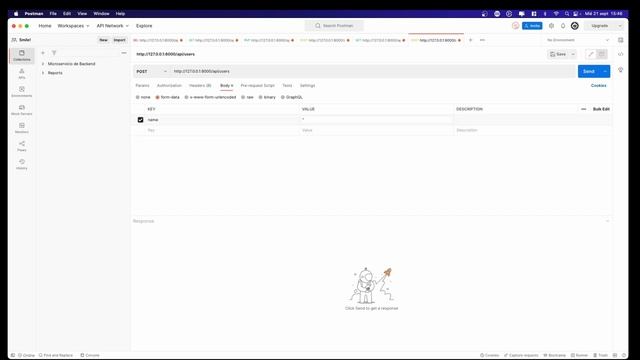
Task: Click the blue Send button
Action: coord(589,71)
